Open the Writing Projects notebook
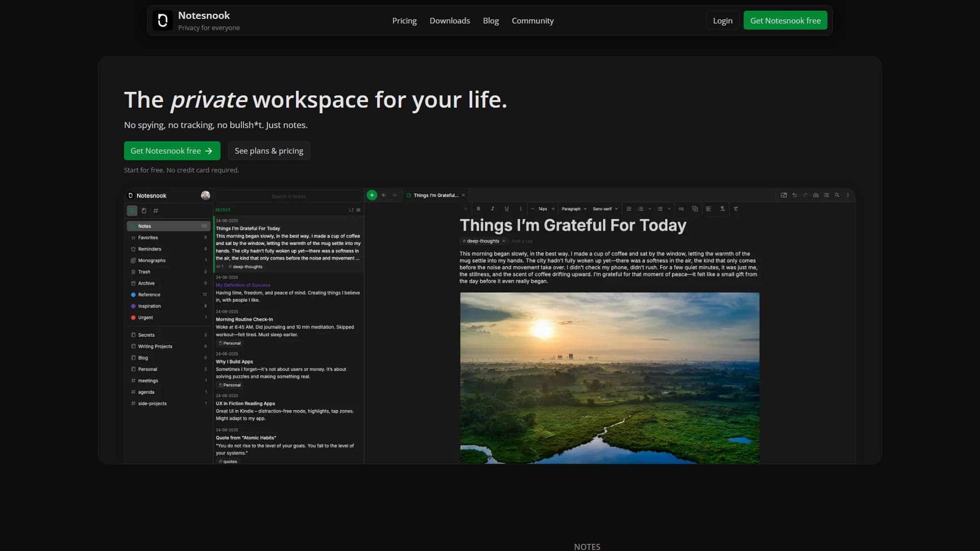Viewport: 980px width, 551px height. [168, 346]
